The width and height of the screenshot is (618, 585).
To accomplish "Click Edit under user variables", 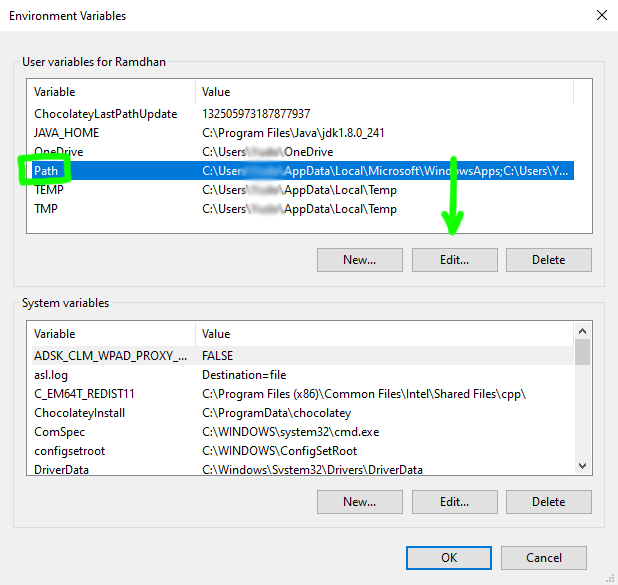I will click(x=454, y=260).
